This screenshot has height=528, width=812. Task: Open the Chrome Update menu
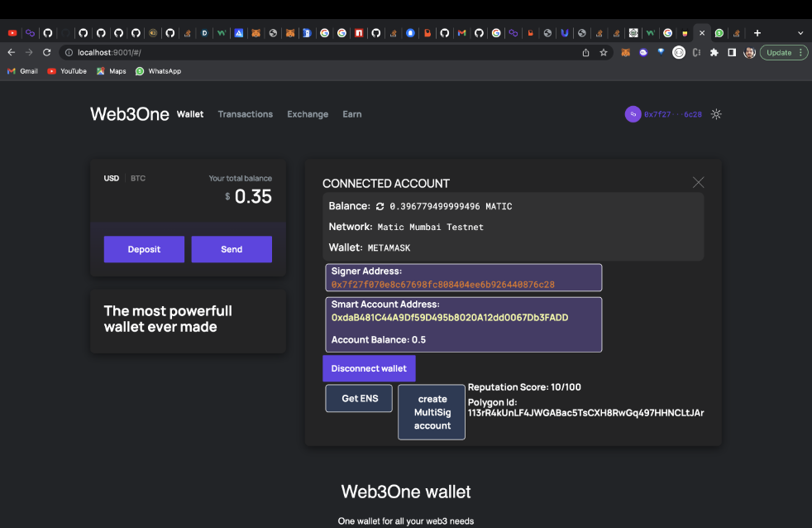coord(784,52)
